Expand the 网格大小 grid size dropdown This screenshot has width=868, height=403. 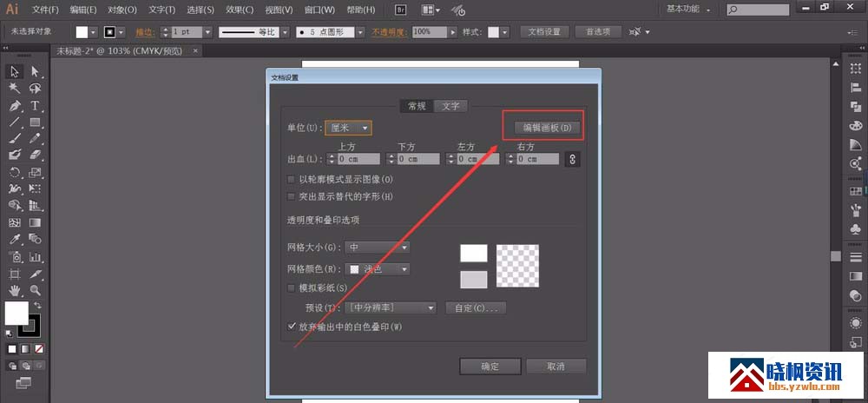coord(378,248)
